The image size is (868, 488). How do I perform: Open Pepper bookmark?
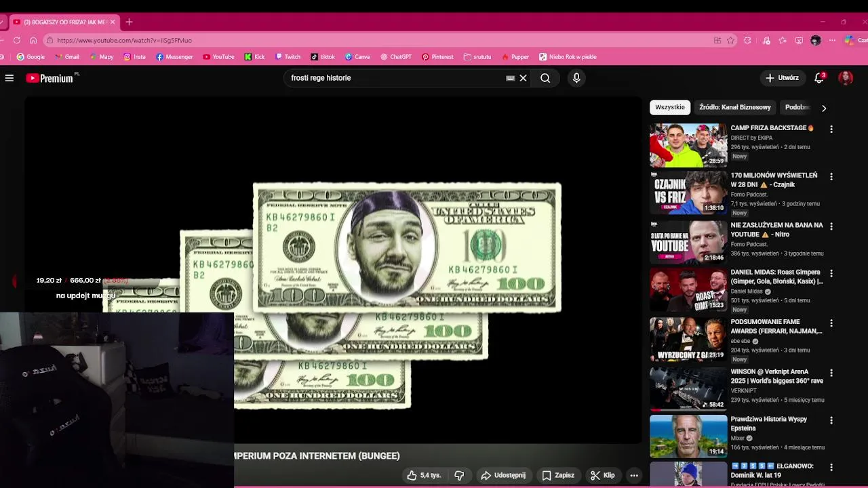pos(515,57)
